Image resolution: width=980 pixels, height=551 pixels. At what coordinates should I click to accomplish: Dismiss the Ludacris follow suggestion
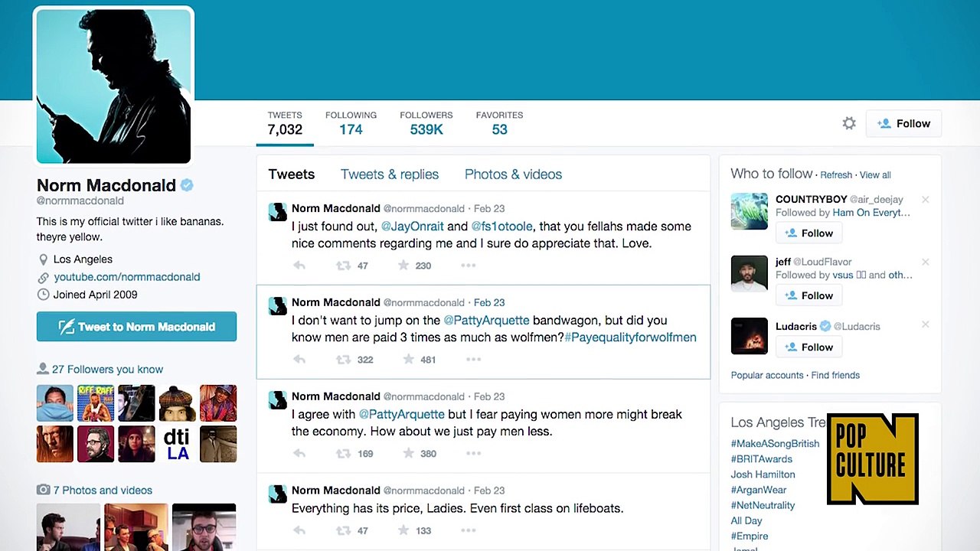[925, 324]
